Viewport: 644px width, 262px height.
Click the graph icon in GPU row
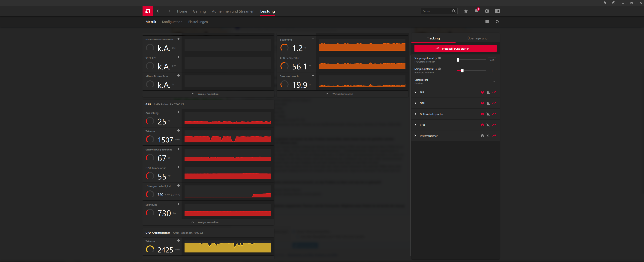coord(488,103)
